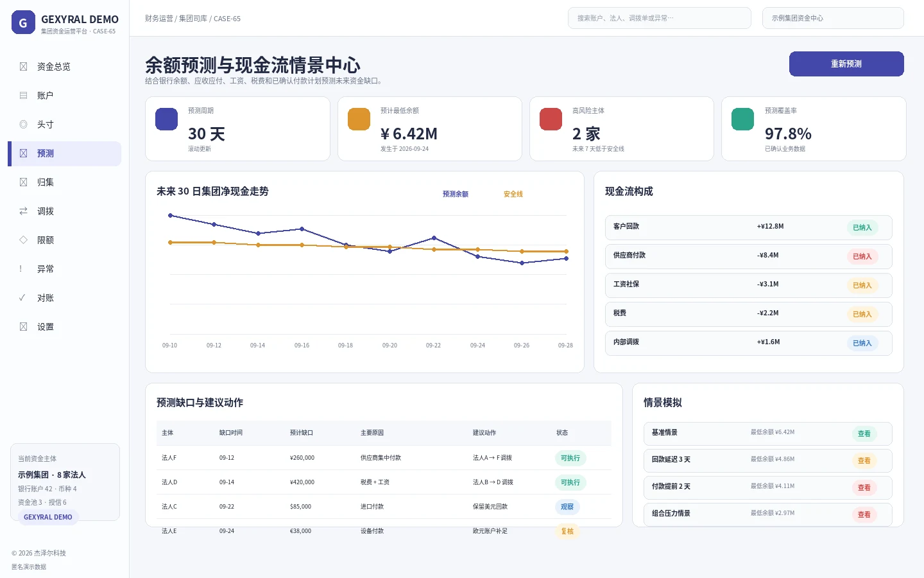View the 基准情景 scenario with 查看
Viewport: 924px width, 578px height.
click(x=864, y=434)
